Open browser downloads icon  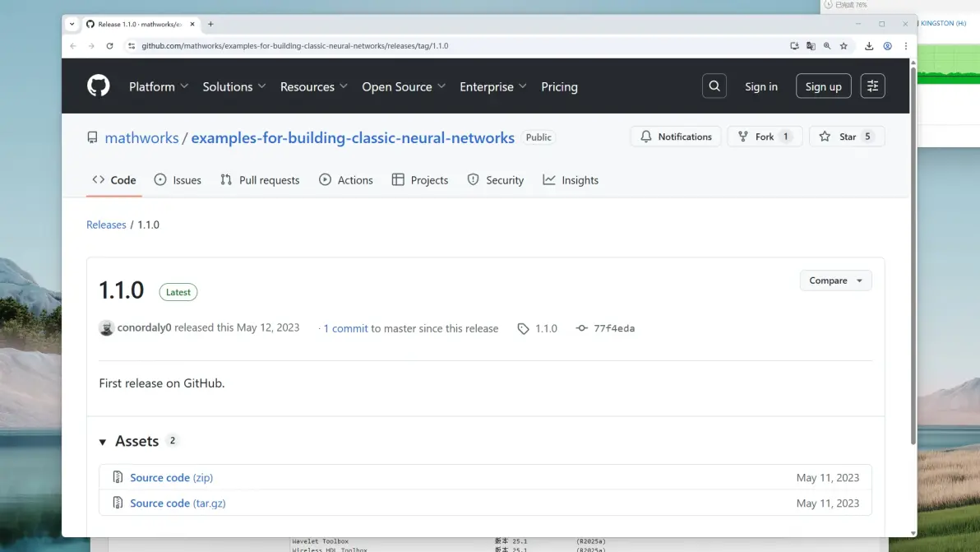[x=869, y=45]
